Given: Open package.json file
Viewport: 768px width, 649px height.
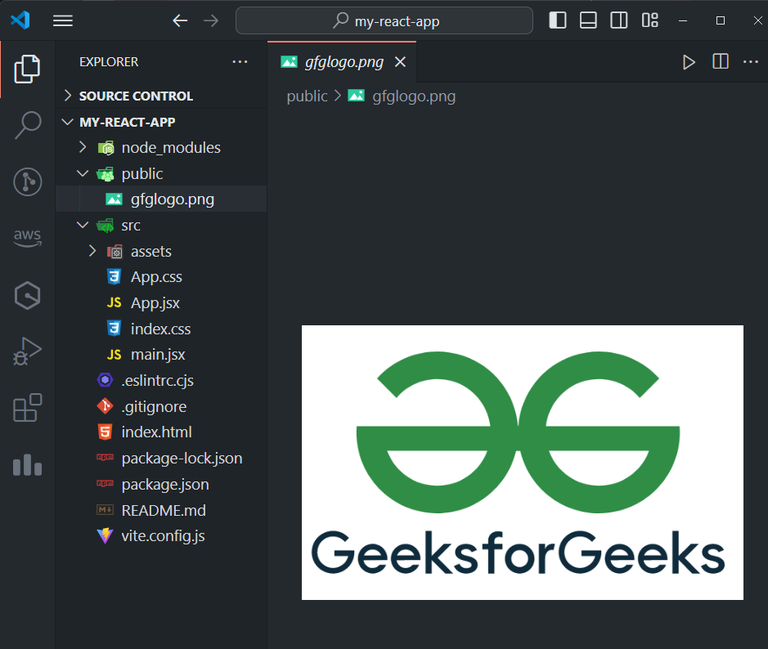Looking at the screenshot, I should click(161, 484).
